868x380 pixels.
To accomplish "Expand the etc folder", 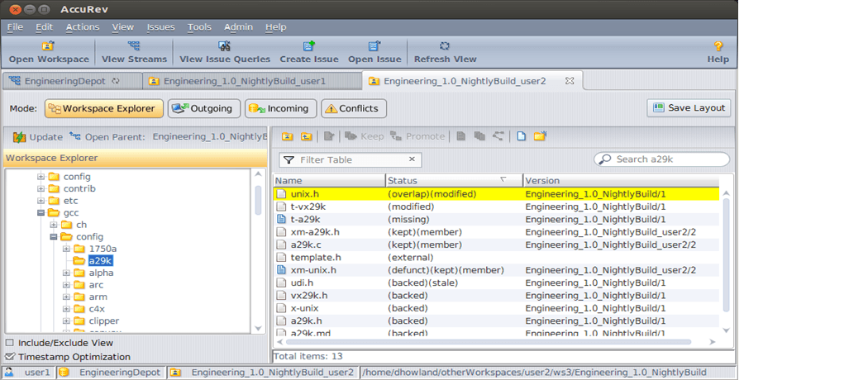I will [41, 201].
